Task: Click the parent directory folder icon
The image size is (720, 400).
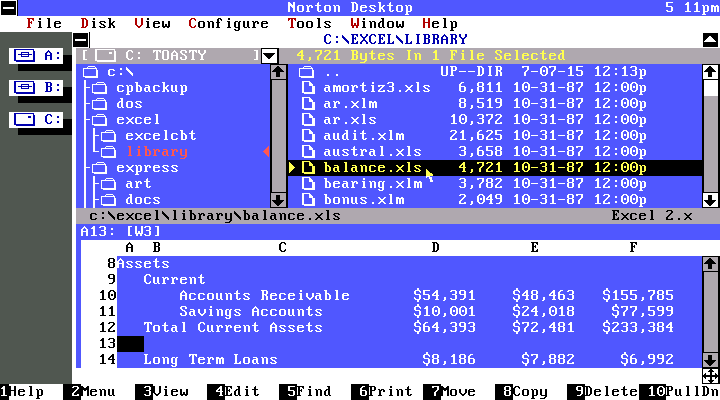Action: [306, 72]
